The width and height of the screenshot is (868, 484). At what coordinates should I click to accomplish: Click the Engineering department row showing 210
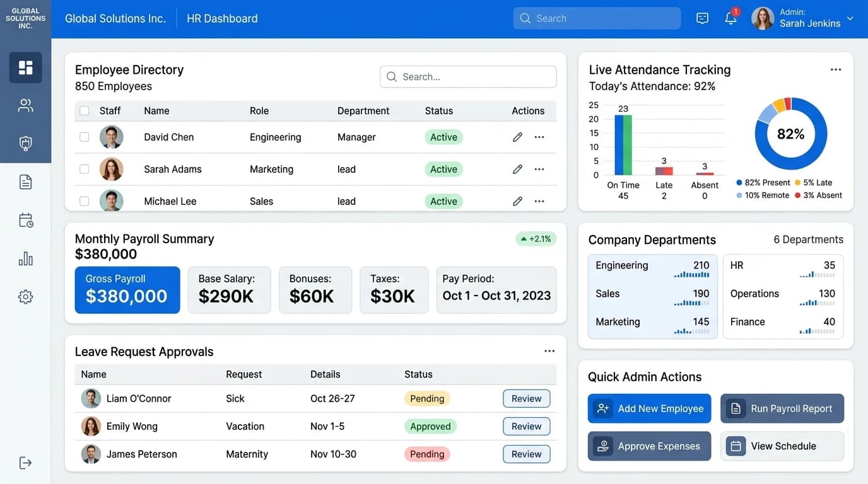click(652, 268)
